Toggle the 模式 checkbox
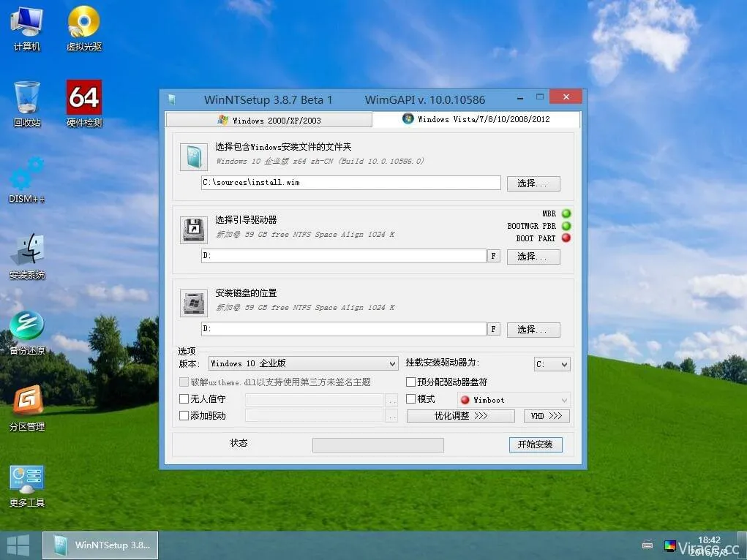This screenshot has width=747, height=560. coord(410,398)
